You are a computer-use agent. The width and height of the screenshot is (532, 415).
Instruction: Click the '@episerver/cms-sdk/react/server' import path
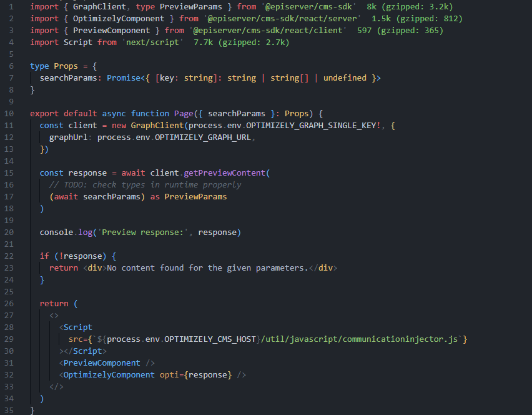click(x=282, y=19)
